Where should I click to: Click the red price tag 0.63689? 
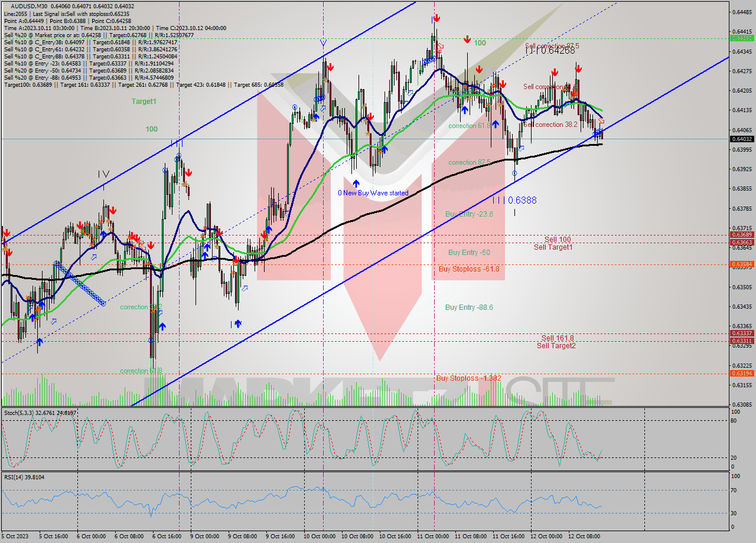[x=742, y=235]
